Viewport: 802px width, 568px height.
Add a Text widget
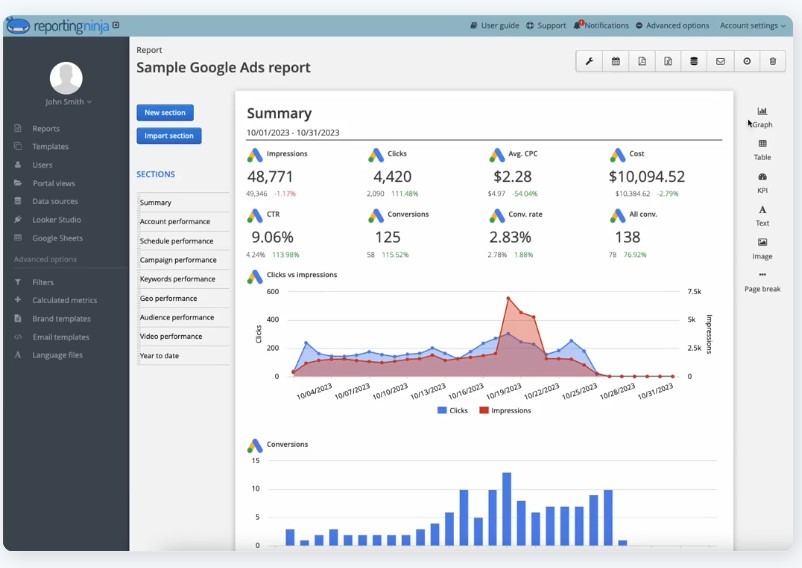point(762,216)
